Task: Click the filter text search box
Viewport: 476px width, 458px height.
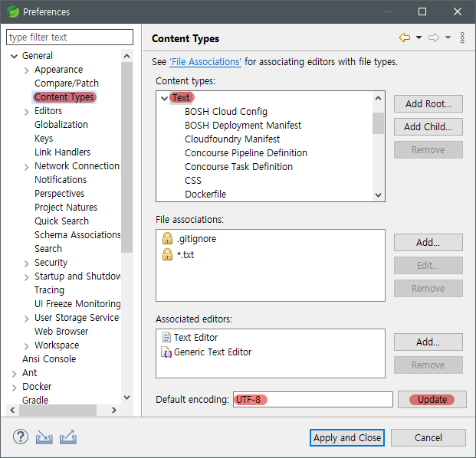Action: click(x=69, y=37)
